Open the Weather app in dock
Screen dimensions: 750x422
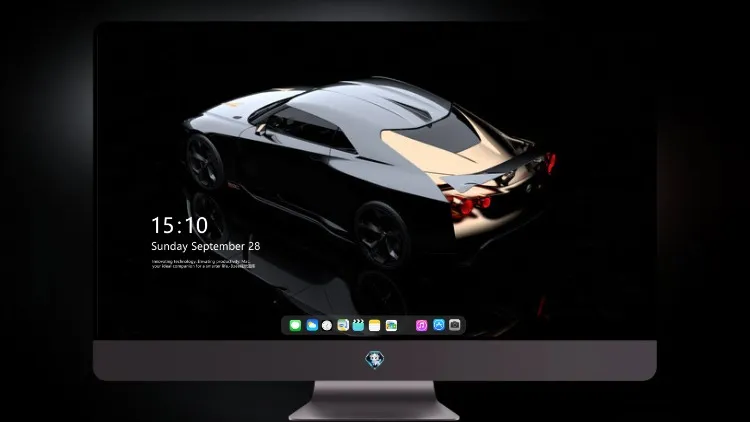click(312, 325)
